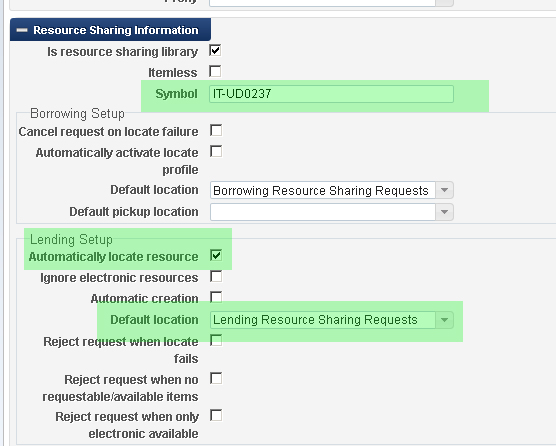Check Reject request when locate fails
The height and width of the screenshot is (446, 556).
[x=216, y=340]
